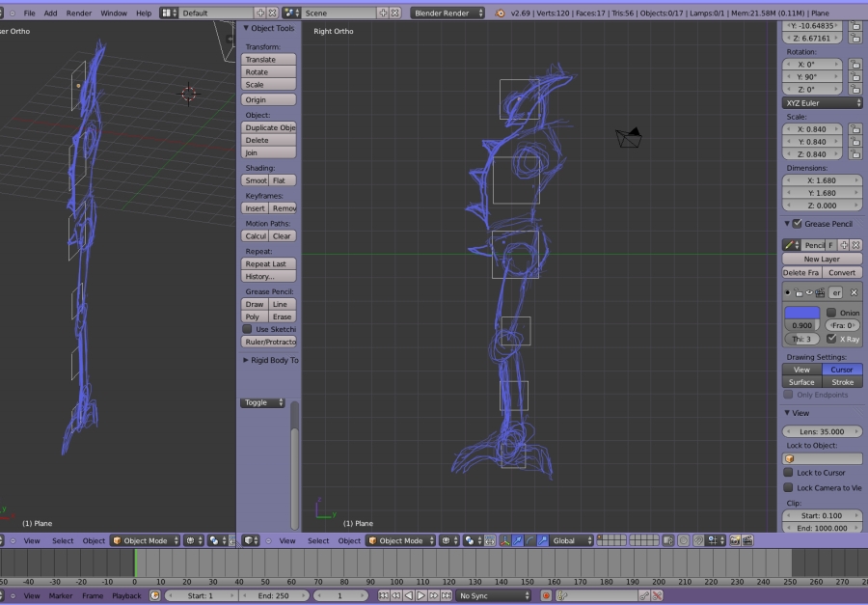This screenshot has width=868, height=605.
Task: Click the screen layout browse icon beside Default
Action: pyautogui.click(x=169, y=13)
